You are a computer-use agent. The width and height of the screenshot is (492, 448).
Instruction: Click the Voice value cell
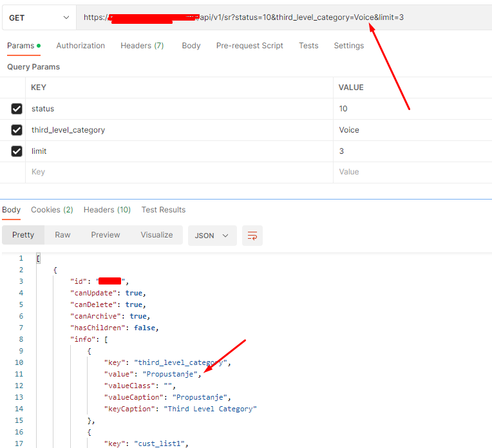pos(412,130)
